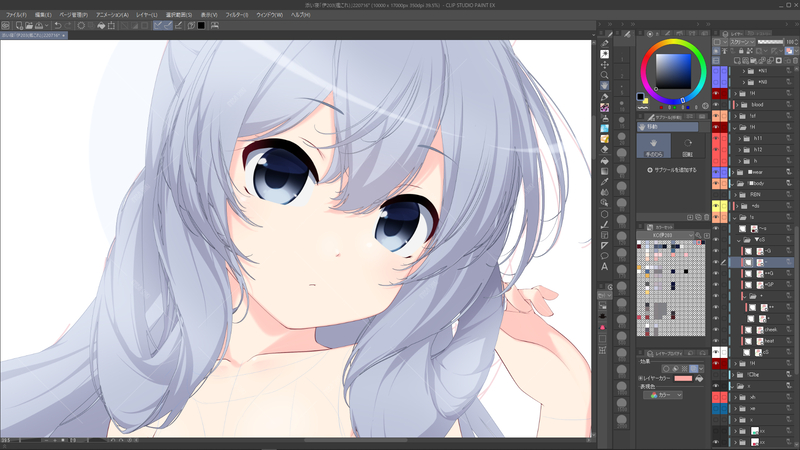Screen dimensions: 800x450
Task: Click the Clear icon in command bar
Action: click(81, 25)
